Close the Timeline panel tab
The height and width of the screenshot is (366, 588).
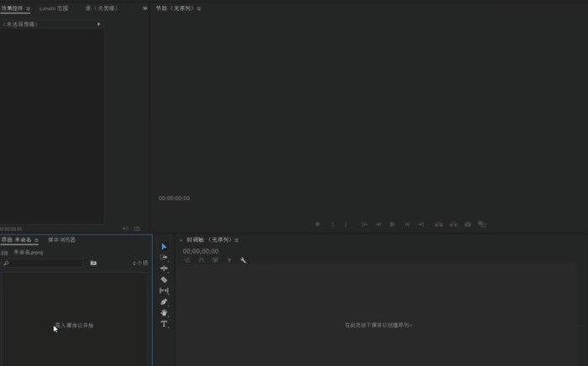point(181,240)
